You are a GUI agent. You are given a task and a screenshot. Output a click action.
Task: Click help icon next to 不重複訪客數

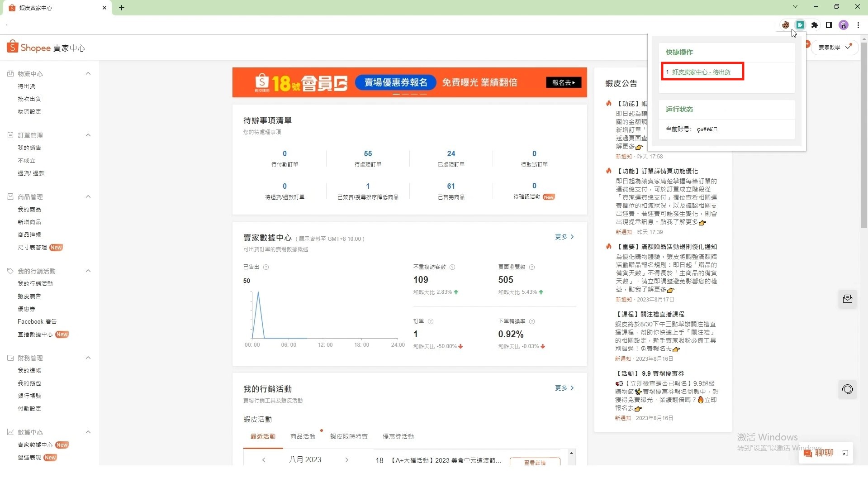pos(452,267)
